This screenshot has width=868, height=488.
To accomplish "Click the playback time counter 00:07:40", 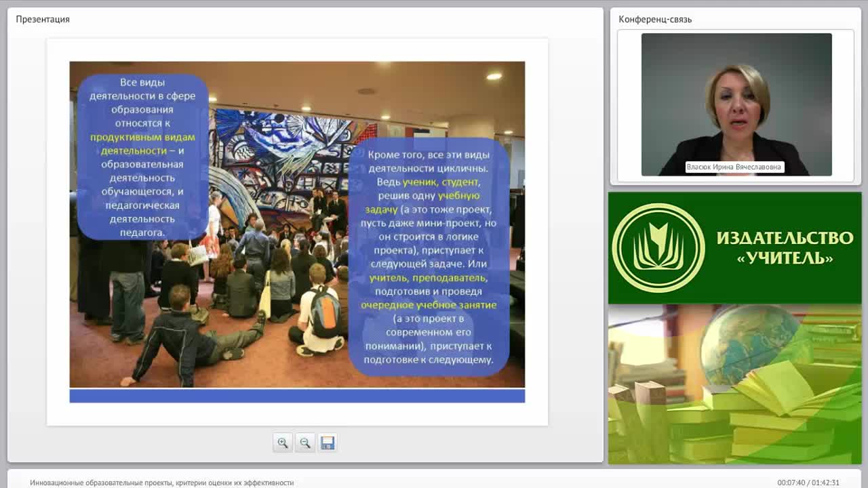I will point(790,483).
